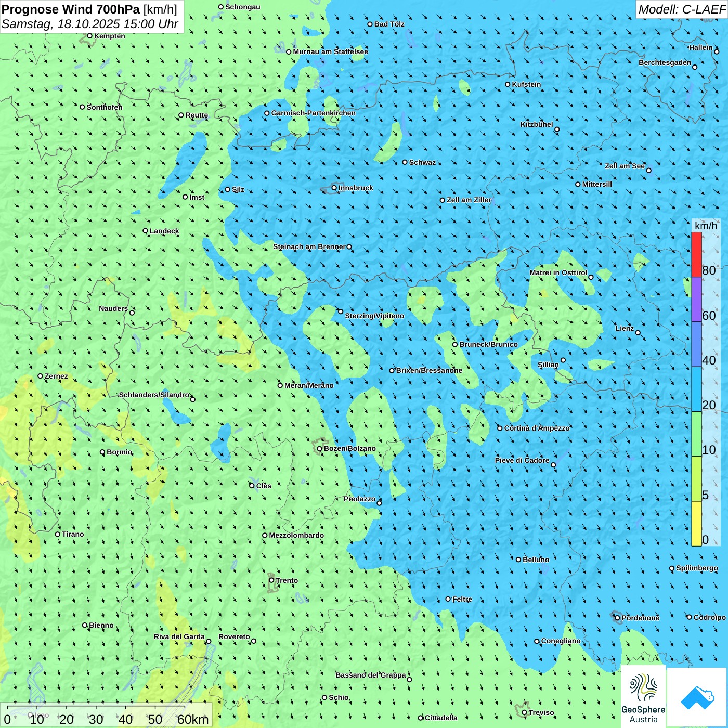Click the Innsbruck label
The height and width of the screenshot is (728, 728).
tap(356, 188)
